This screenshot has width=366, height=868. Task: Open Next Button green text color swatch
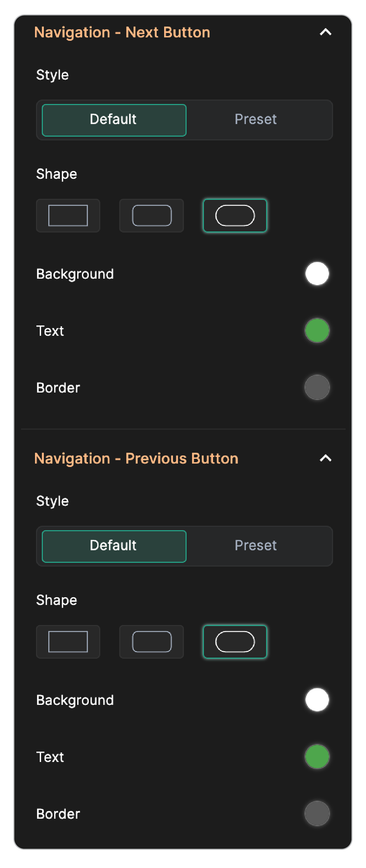pos(317,330)
